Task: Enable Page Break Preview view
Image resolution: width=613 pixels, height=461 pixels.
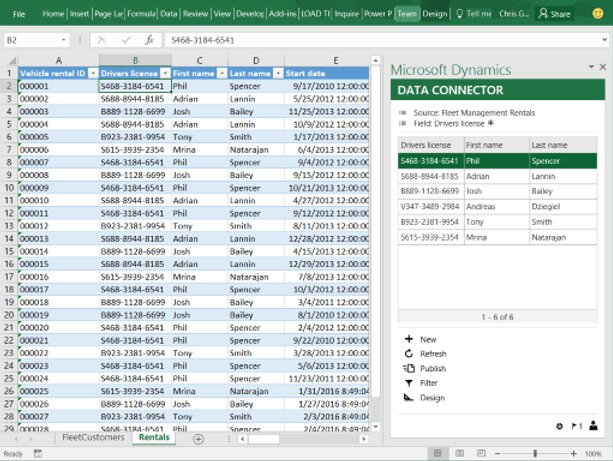Action: 480,454
